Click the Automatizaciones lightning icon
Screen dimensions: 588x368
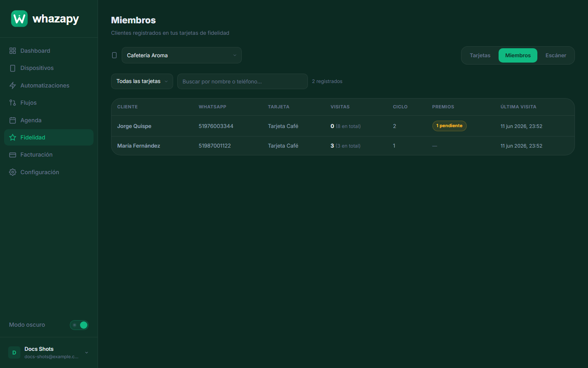pyautogui.click(x=13, y=85)
